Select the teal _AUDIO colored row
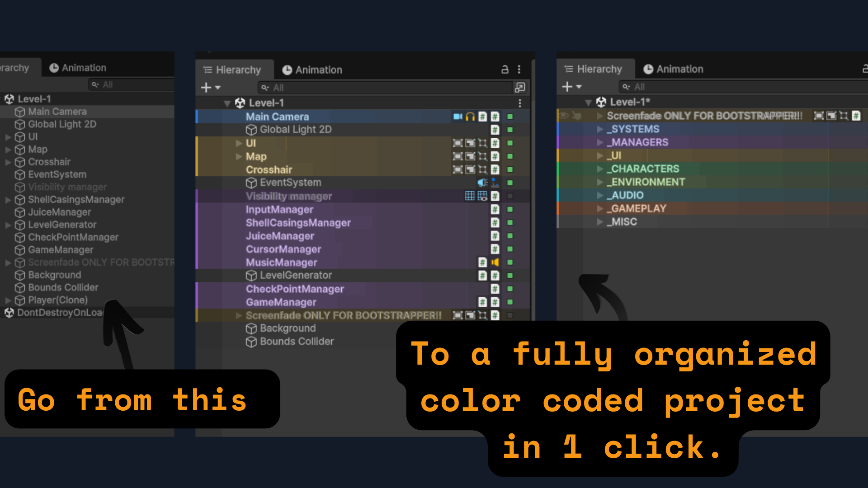Image resolution: width=868 pixels, height=488 pixels. click(x=627, y=195)
